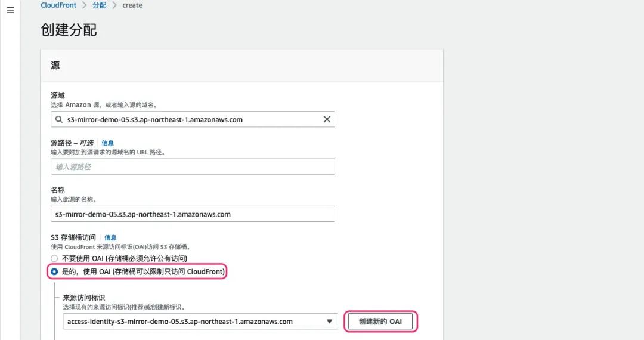Open the 信息 link next to 源路径
The height and width of the screenshot is (340, 644).
(x=107, y=143)
